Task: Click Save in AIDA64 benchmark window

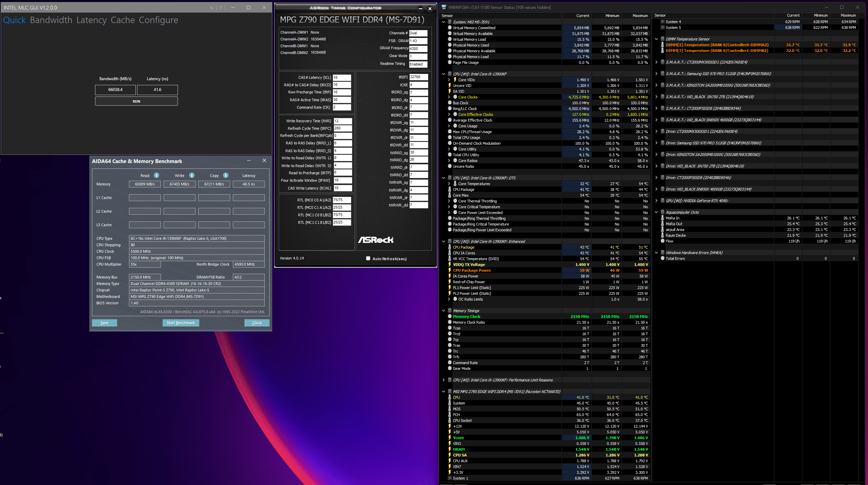Action: tap(104, 323)
